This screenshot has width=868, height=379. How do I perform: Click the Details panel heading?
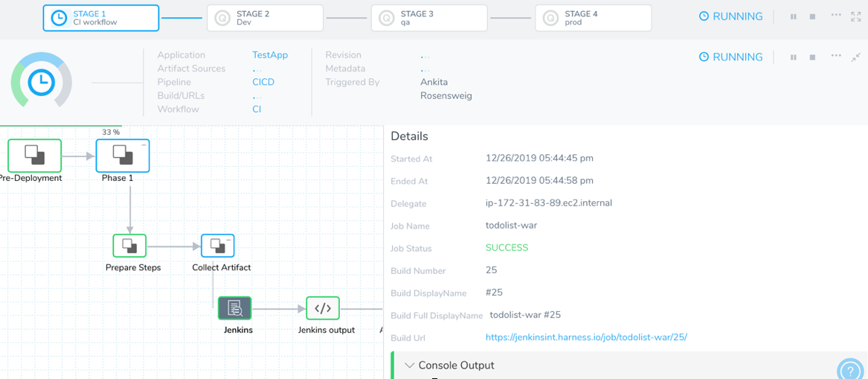[409, 136]
